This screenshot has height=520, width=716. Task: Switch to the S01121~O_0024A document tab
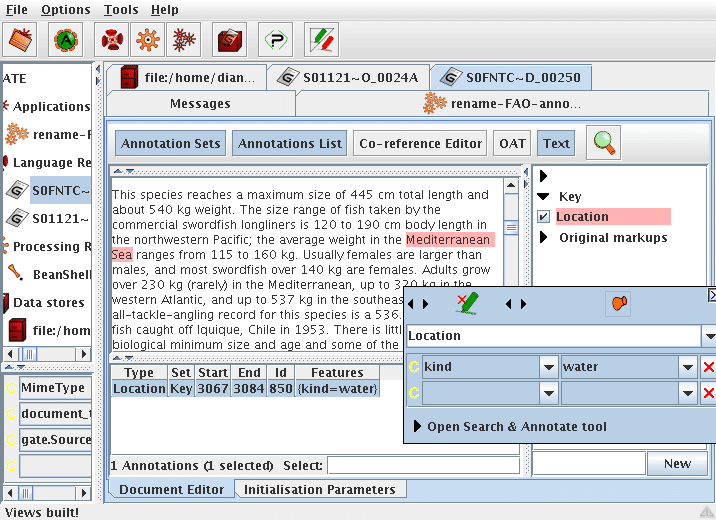(348, 78)
